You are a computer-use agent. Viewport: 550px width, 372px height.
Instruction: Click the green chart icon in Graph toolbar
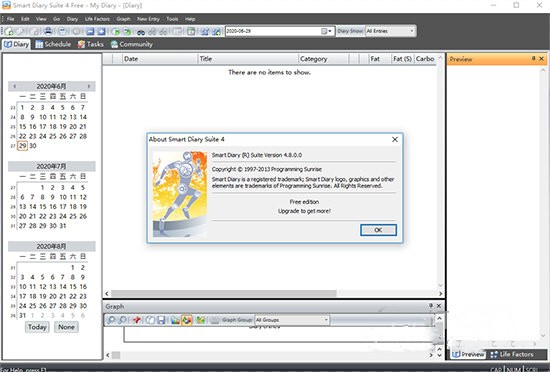click(201, 320)
